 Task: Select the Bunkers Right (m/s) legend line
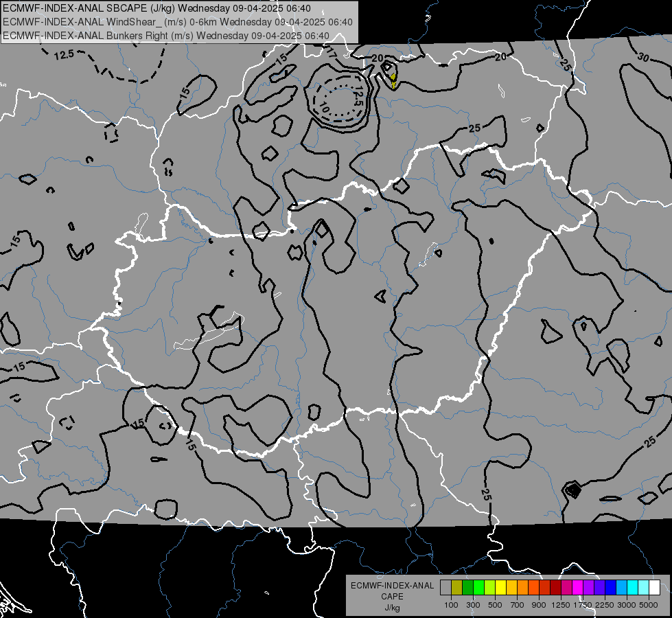166,36
